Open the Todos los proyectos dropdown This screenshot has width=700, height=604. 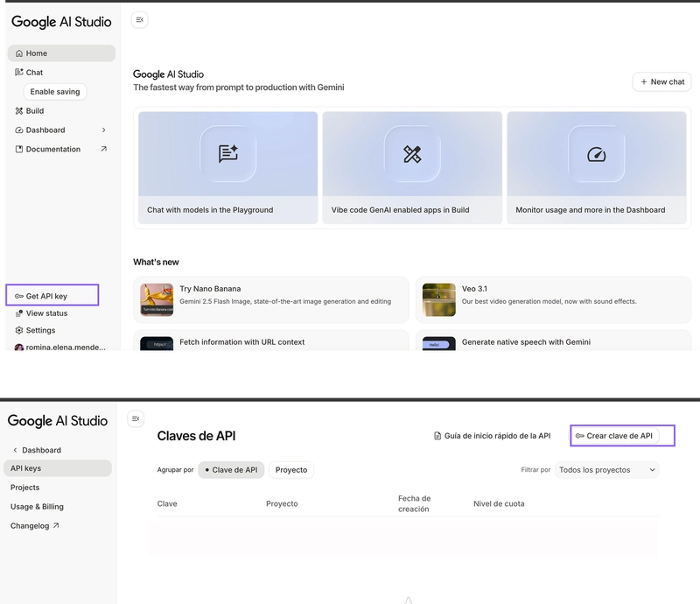click(606, 470)
